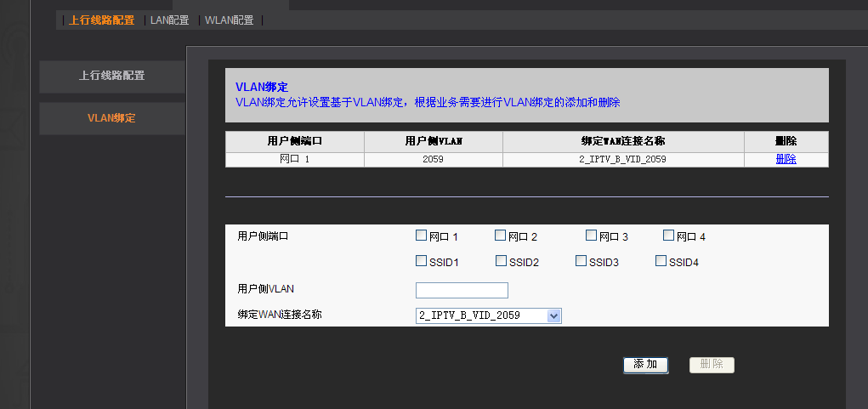Click the 删除 column header
Viewport: 868px width, 409px height.
coord(786,142)
